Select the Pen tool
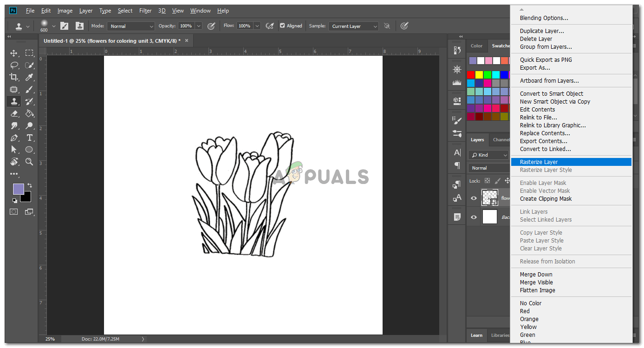 14,138
